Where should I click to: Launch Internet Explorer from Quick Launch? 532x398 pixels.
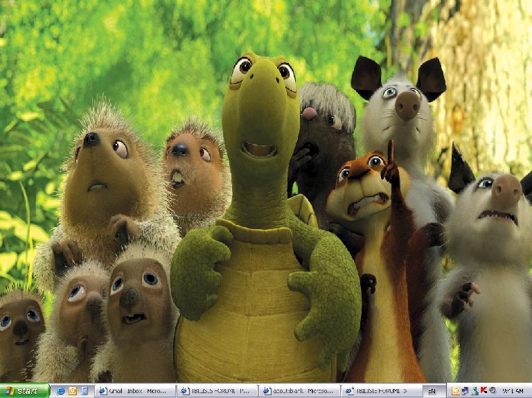coord(60,391)
